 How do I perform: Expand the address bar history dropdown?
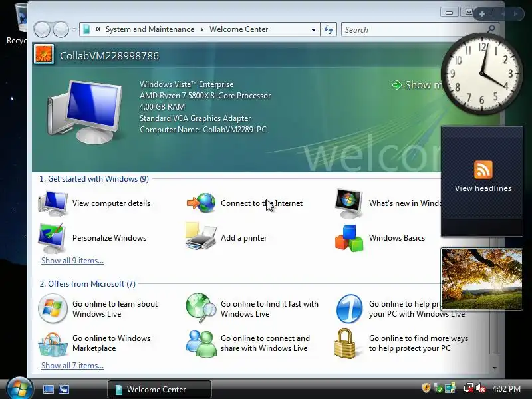pyautogui.click(x=313, y=30)
